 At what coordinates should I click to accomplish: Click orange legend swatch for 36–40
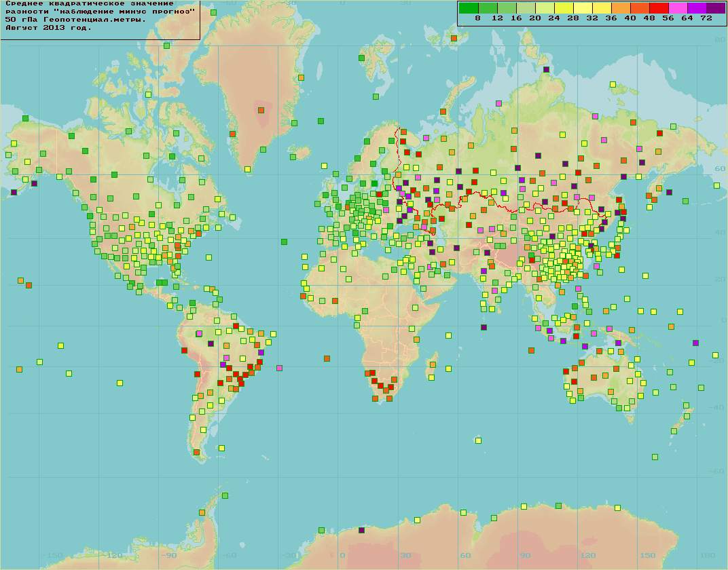621,8
